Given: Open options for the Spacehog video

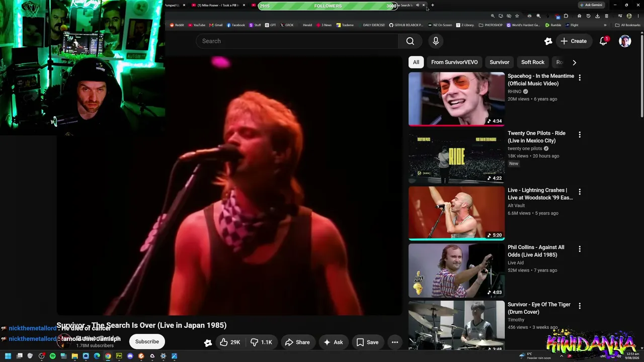Looking at the screenshot, I should point(580,77).
